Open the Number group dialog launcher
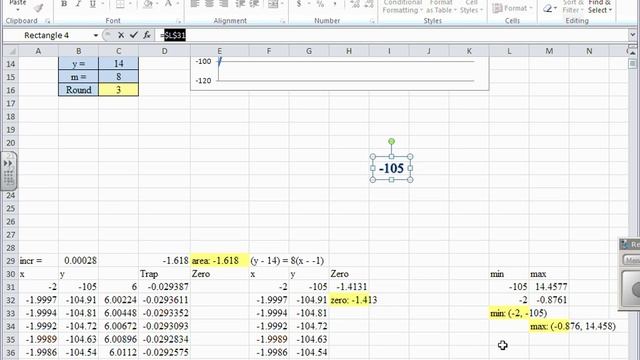 [372, 21]
